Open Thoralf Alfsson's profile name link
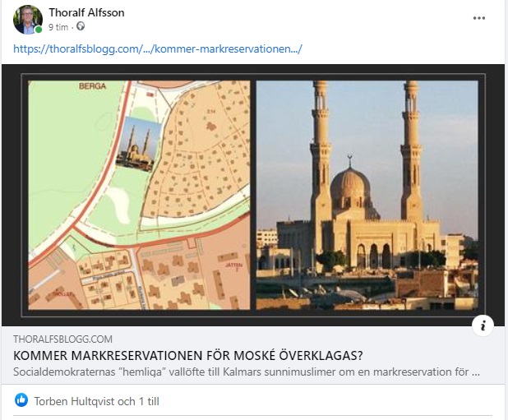Viewport: 508px width, 420px height. click(86, 12)
